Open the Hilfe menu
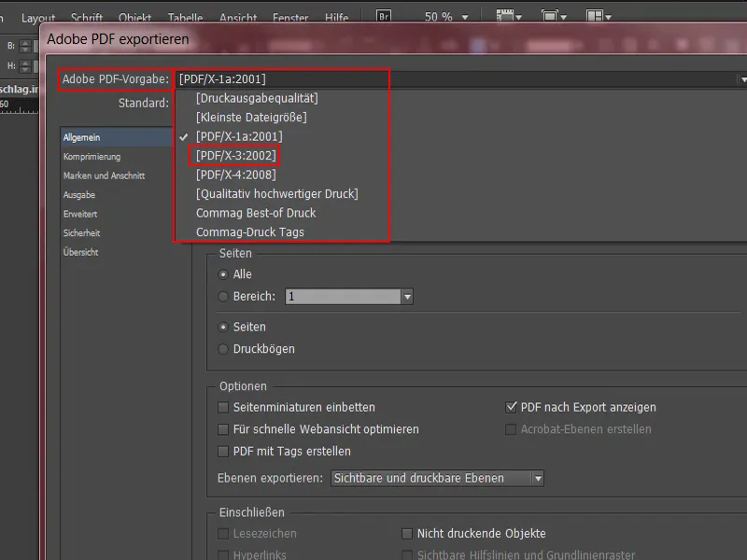 tap(337, 18)
